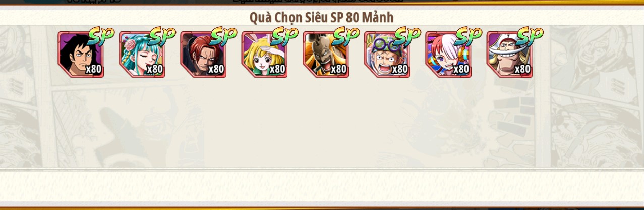Image resolution: width=644 pixels, height=210 pixels.
Task: Click the x80 count on Uta's portrait
Action: (461, 69)
